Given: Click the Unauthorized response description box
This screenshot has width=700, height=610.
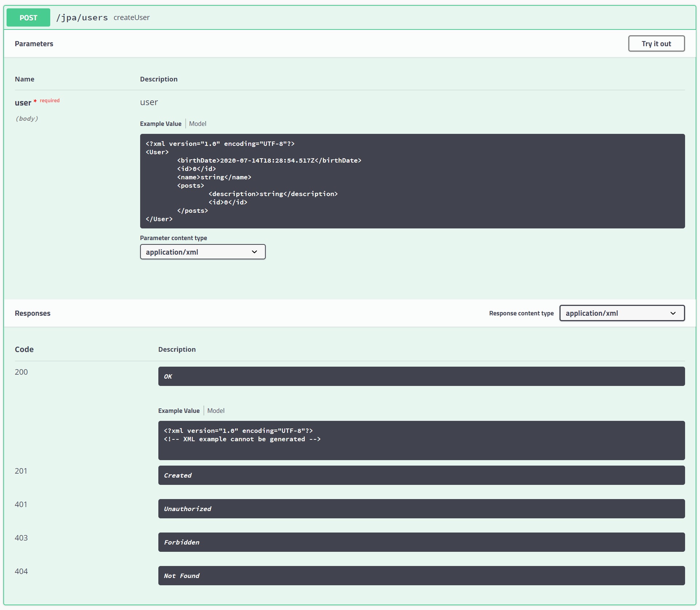Looking at the screenshot, I should (x=421, y=509).
